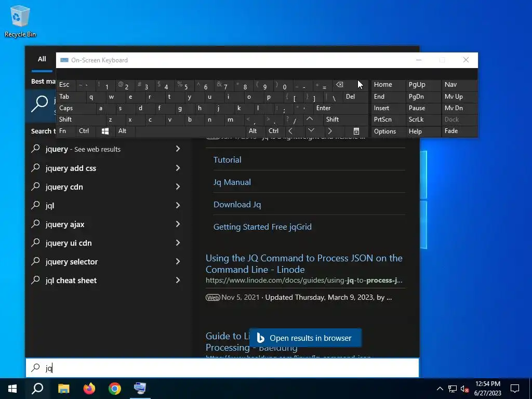This screenshot has width=532, height=399.
Task: Click the up arrow key on keyboard
Action: [x=310, y=119]
